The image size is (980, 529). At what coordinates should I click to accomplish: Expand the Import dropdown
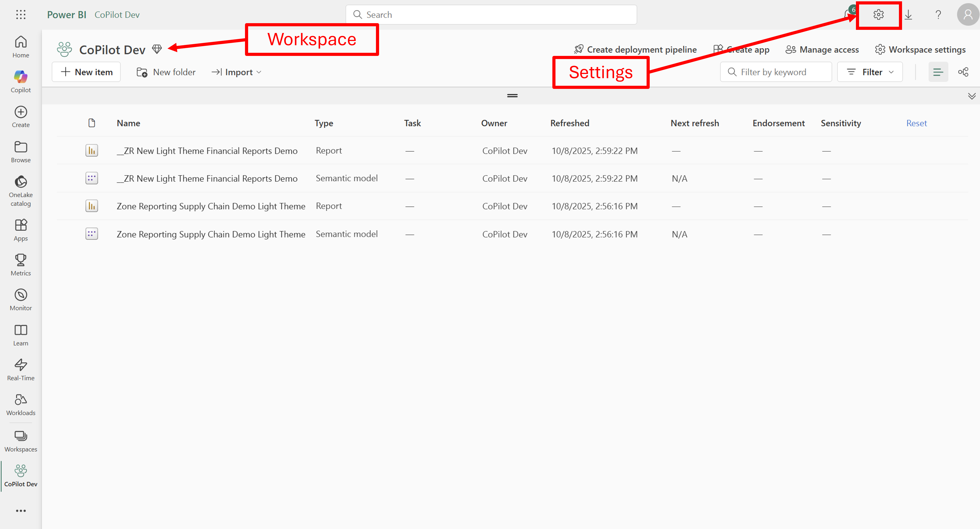click(x=236, y=72)
